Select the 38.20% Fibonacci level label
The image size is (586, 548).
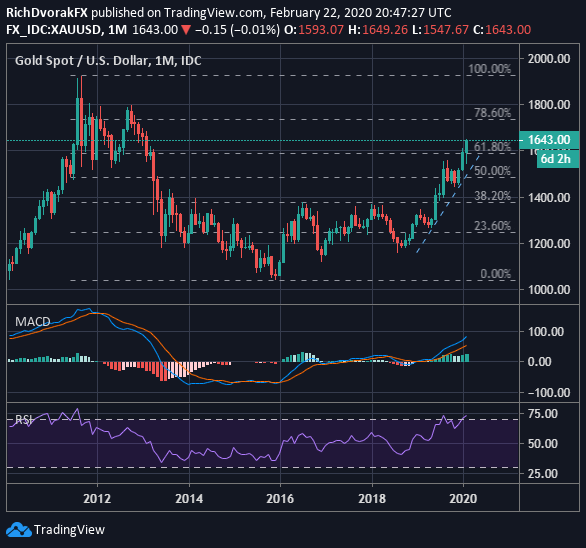coord(493,196)
